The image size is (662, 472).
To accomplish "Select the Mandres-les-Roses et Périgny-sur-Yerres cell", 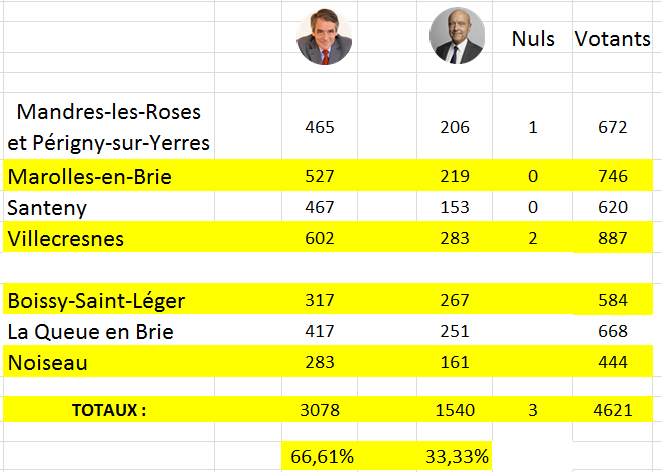I will pos(109,126).
